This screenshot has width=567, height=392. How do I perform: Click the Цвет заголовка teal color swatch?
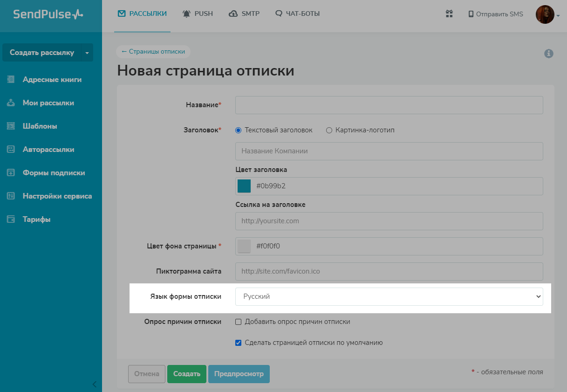(x=244, y=186)
